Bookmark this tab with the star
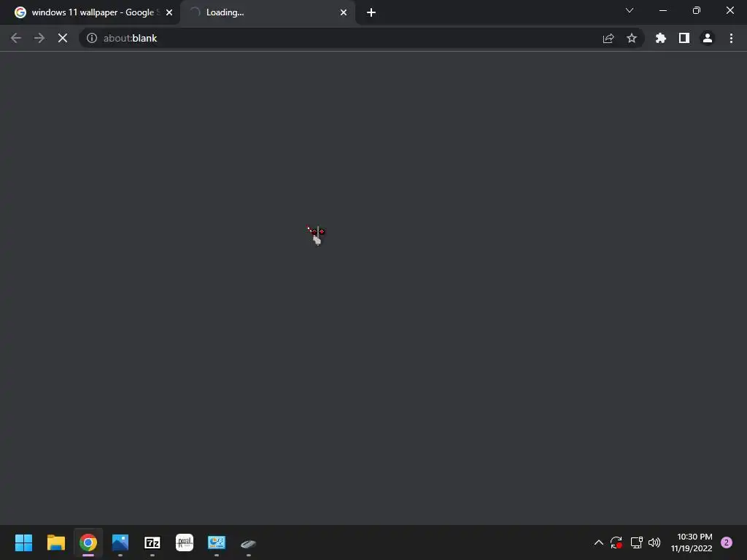 tap(632, 38)
